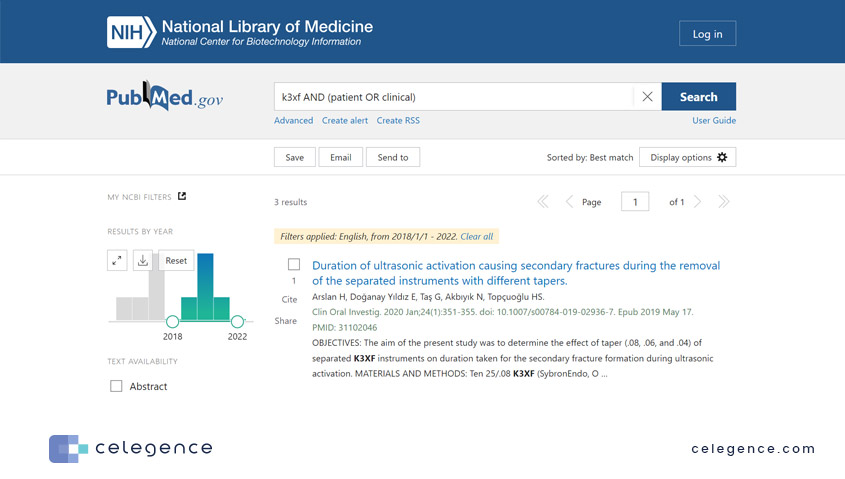Click Share for result 1
This screenshot has height=479, width=845.
[x=286, y=321]
